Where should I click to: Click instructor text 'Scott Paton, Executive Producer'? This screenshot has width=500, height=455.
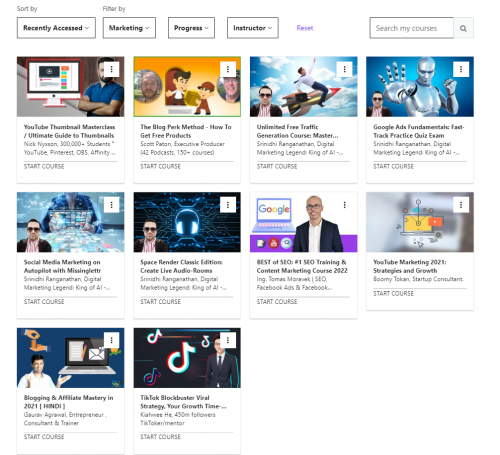pos(182,144)
